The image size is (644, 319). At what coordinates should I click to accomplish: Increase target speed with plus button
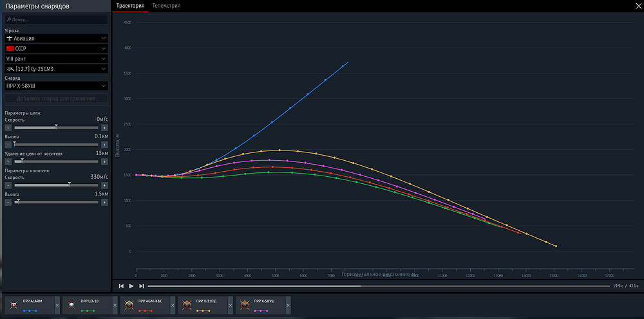pos(105,128)
